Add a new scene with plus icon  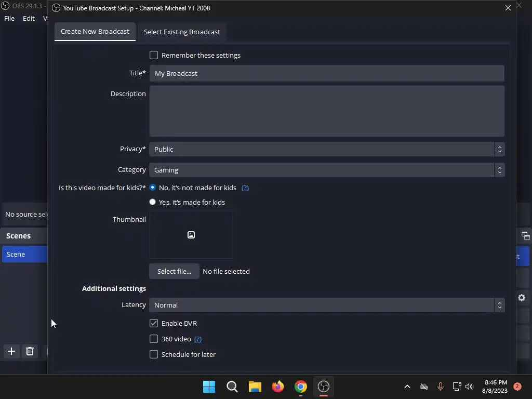coord(11,351)
